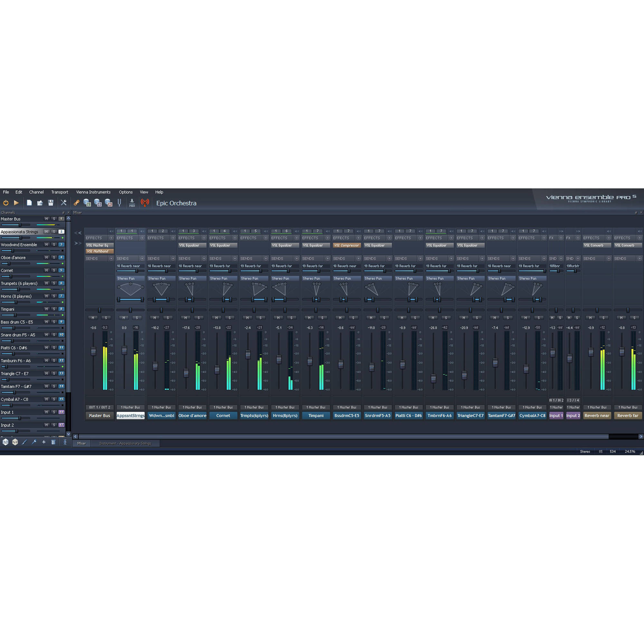Open the Options menu
Viewport: 644px width, 644px height.
coord(126,192)
